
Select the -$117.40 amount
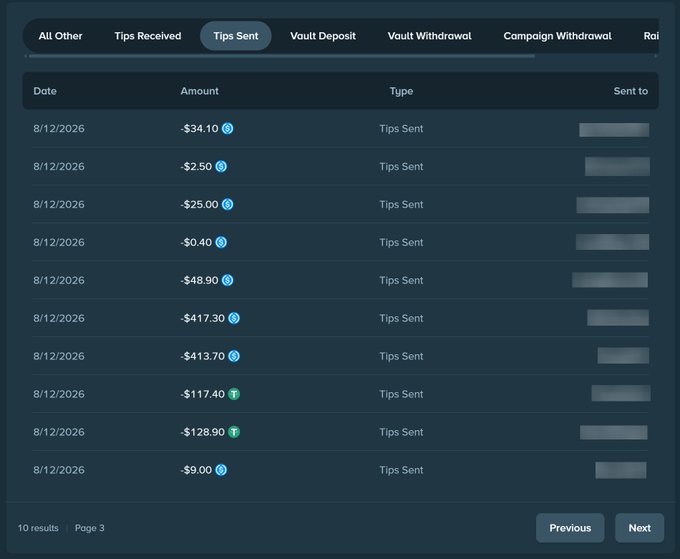click(x=203, y=394)
